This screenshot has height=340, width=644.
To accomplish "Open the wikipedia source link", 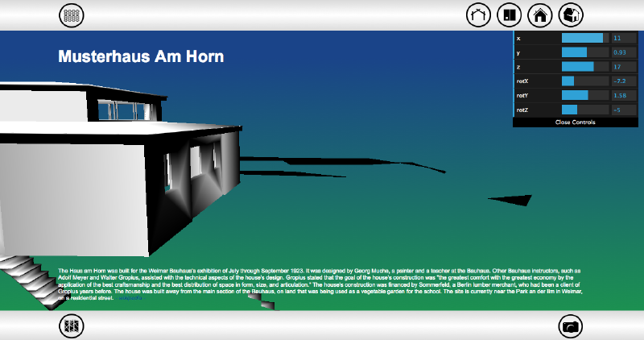I will [130, 297].
